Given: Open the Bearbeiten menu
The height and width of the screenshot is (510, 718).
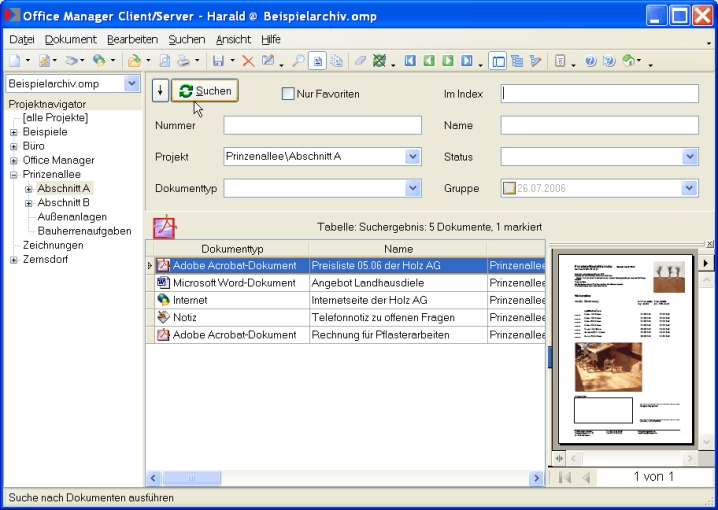Looking at the screenshot, I should (132, 39).
